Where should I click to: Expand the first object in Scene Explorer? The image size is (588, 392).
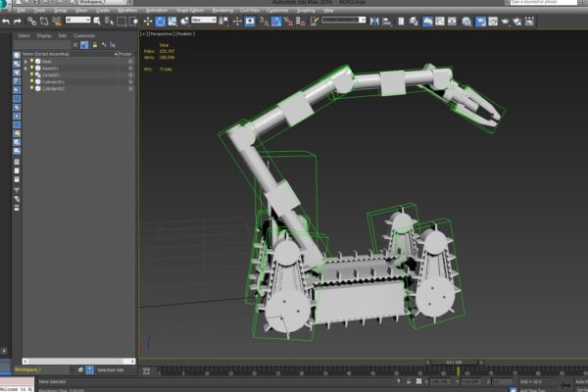point(25,61)
